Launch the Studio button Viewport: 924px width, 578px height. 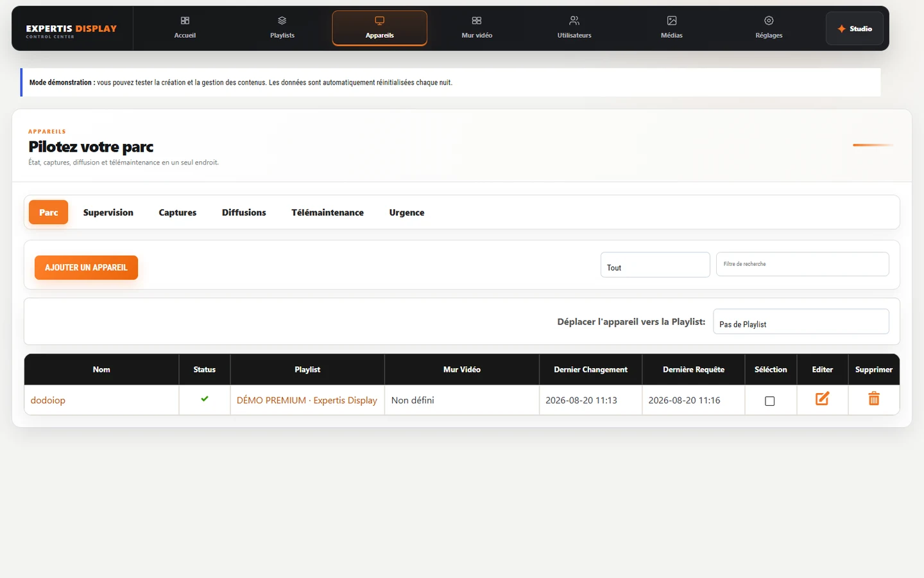[855, 29]
